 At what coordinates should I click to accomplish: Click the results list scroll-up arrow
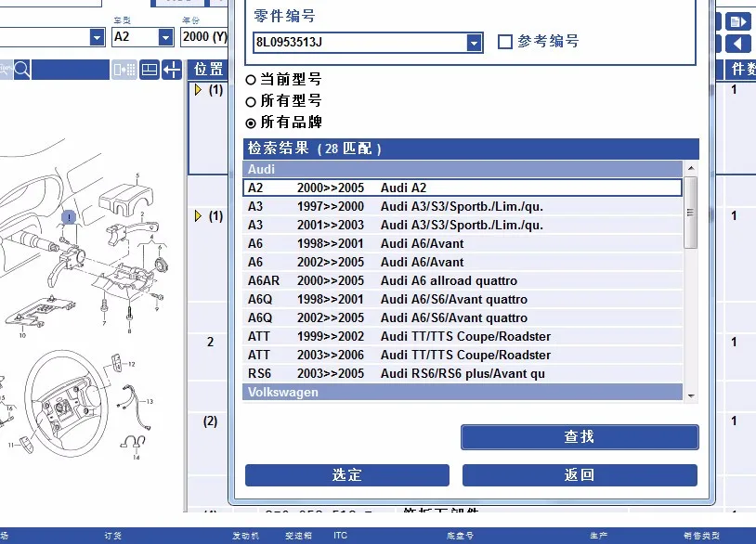(691, 168)
